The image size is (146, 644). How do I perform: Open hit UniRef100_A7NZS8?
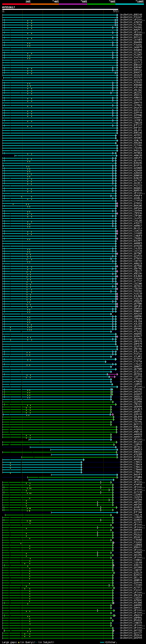(131, 22)
